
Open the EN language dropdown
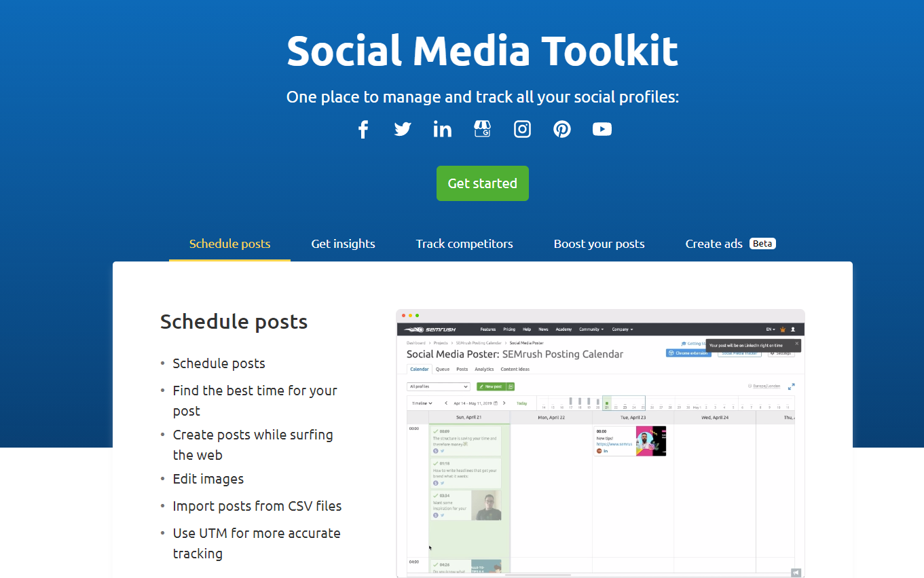pos(771,329)
